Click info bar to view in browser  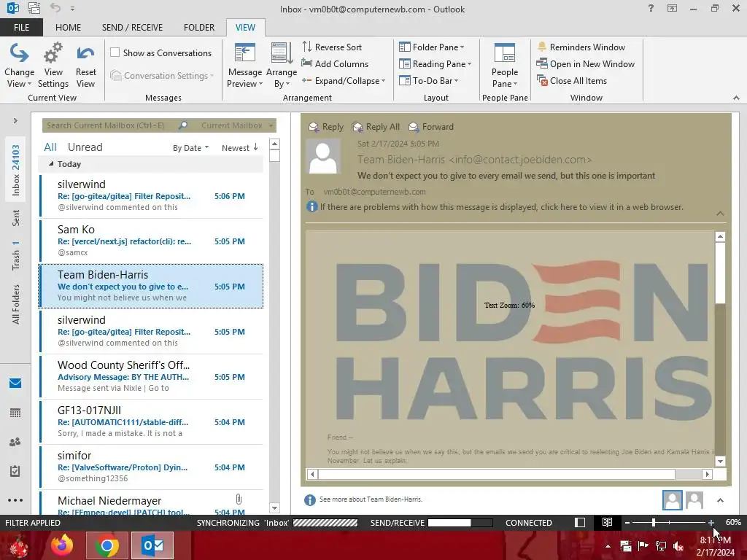pyautogui.click(x=495, y=207)
